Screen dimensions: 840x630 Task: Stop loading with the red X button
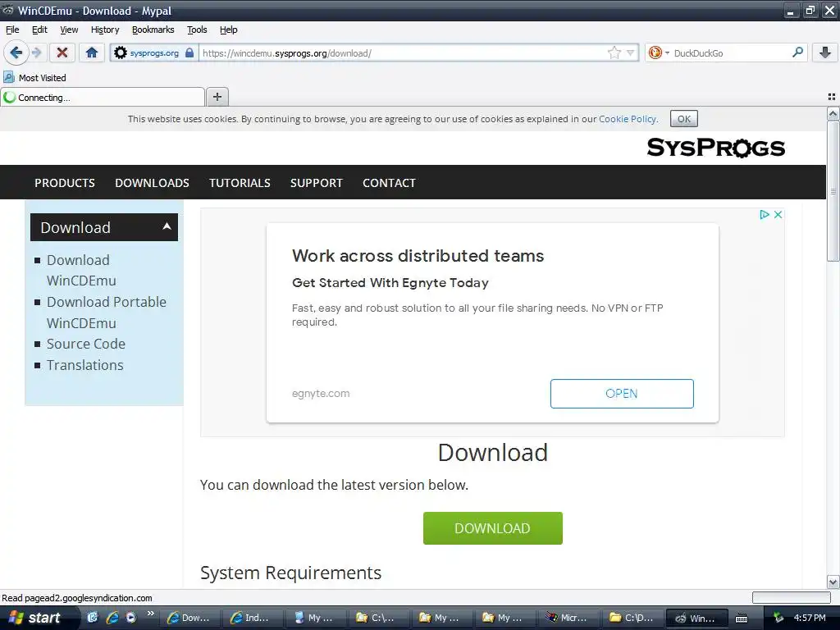pyautogui.click(x=62, y=52)
